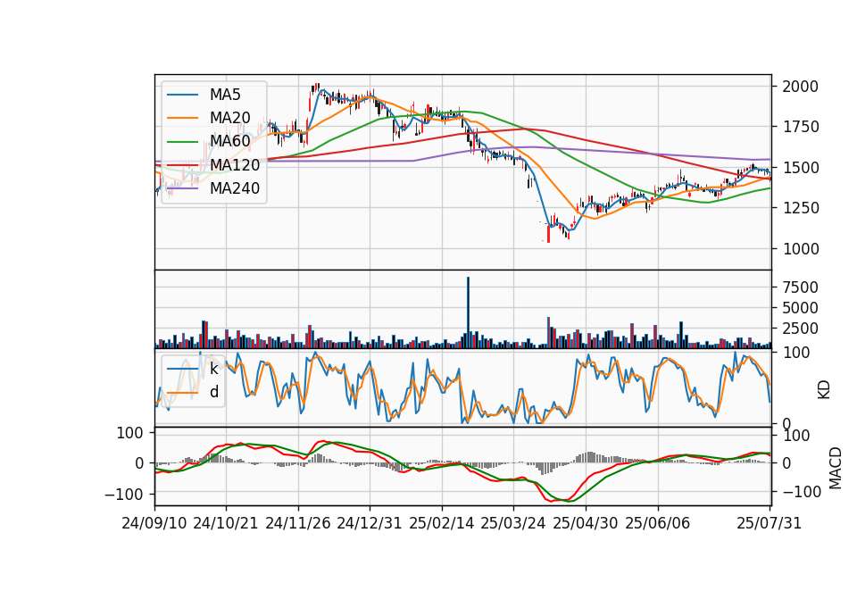Screen dimensions: 857x616
Task: Click the 25/03/24 date label
Action: coord(513,523)
